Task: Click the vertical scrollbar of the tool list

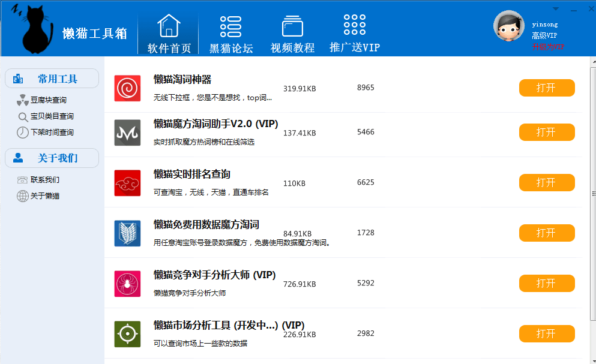Action: 592,193
